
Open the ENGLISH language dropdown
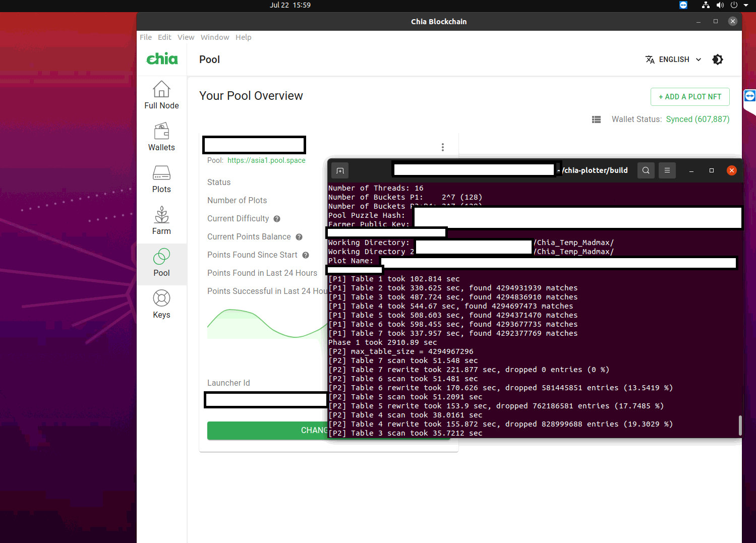click(x=674, y=59)
